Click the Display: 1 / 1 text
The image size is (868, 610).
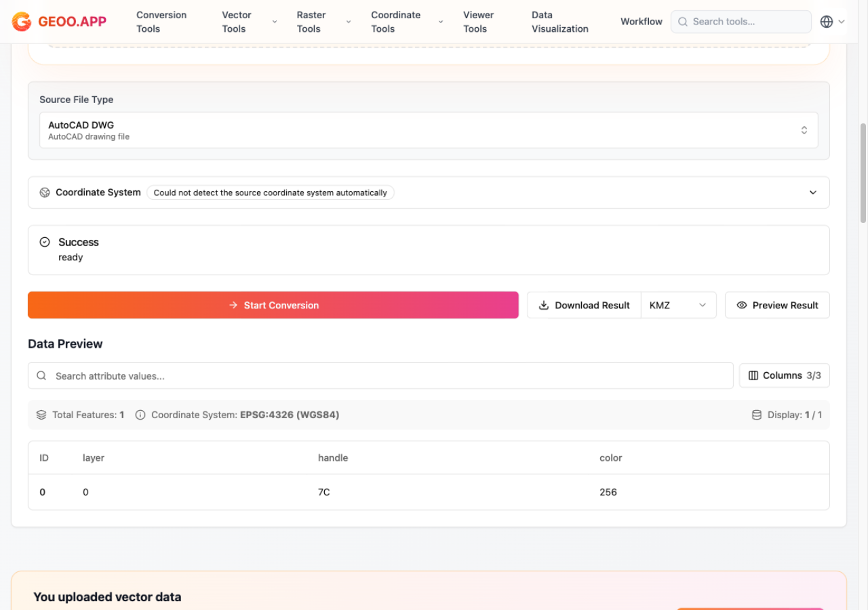795,415
